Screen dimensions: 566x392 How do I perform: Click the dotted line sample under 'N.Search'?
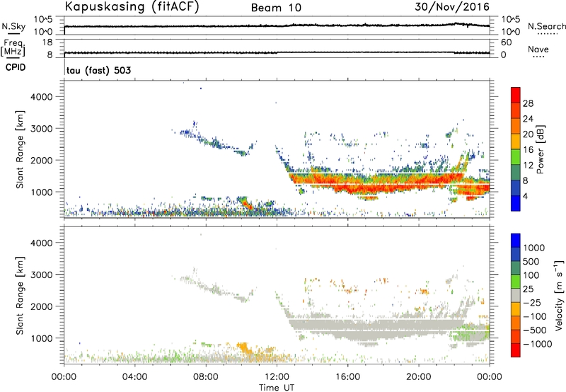tap(547, 34)
